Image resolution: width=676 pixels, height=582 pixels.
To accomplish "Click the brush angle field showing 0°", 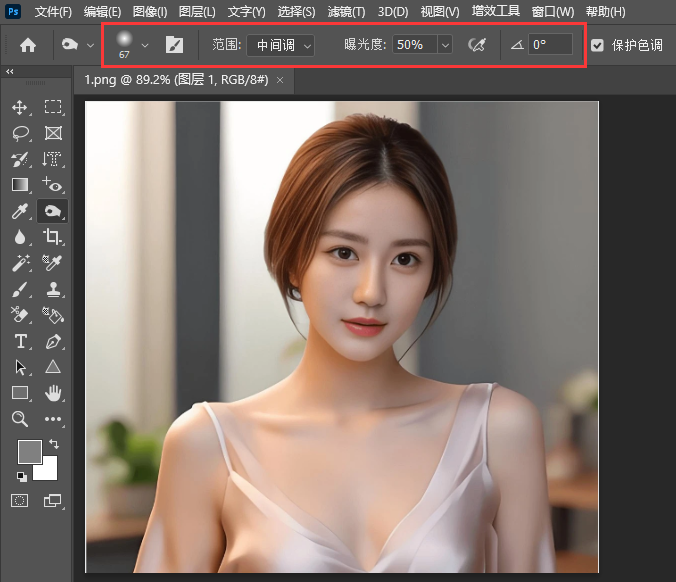I will (551, 44).
